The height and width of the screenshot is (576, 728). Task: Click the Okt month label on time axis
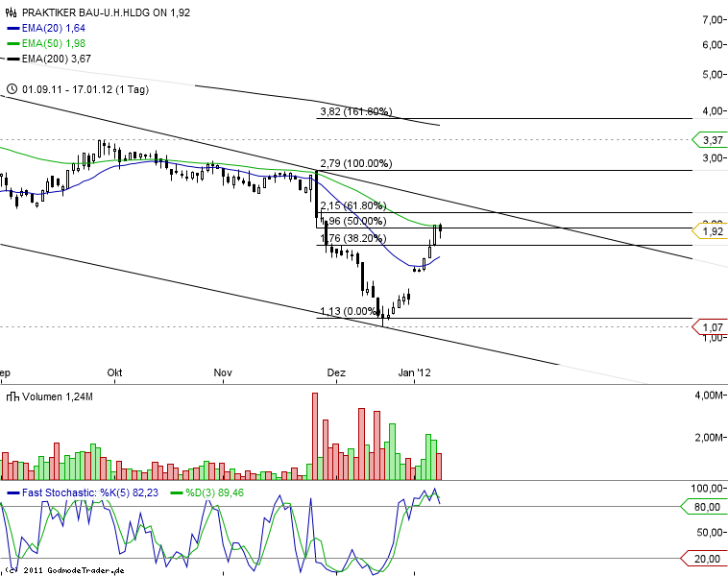(x=114, y=372)
